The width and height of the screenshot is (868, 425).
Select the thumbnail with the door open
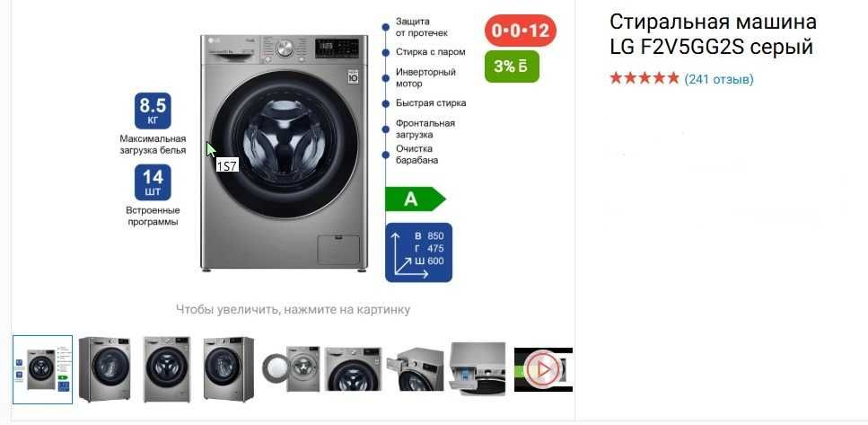pyautogui.click(x=291, y=369)
